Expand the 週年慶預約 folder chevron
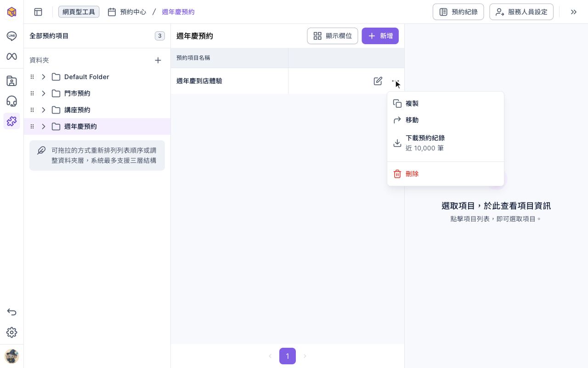Viewport: 588px width, 368px height. coord(44,126)
